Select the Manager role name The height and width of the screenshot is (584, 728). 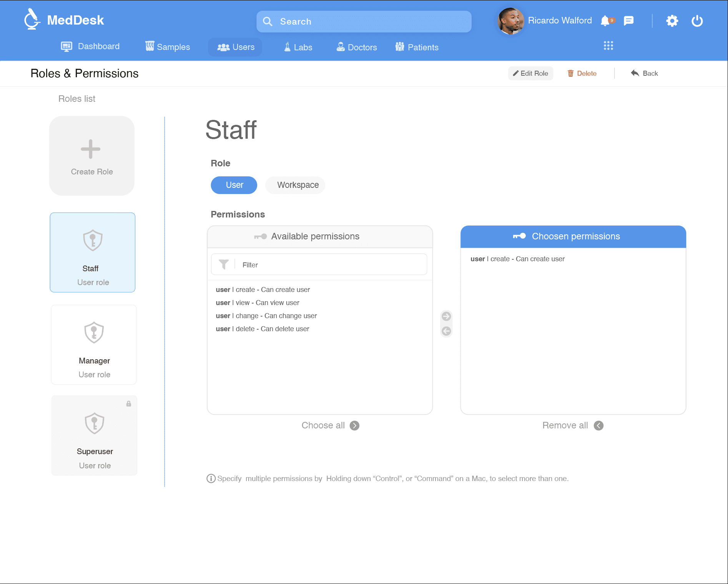[x=94, y=360]
